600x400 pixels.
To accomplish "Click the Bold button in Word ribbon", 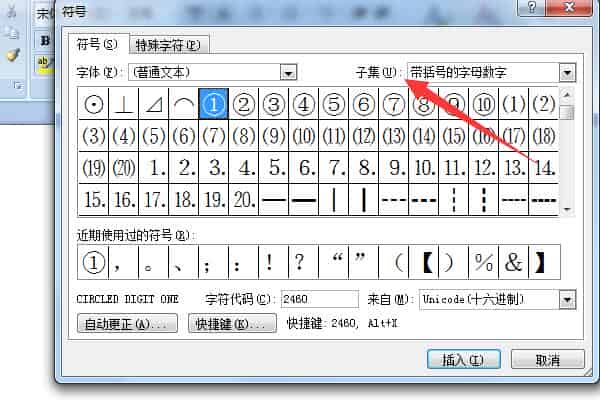I will [x=45, y=40].
